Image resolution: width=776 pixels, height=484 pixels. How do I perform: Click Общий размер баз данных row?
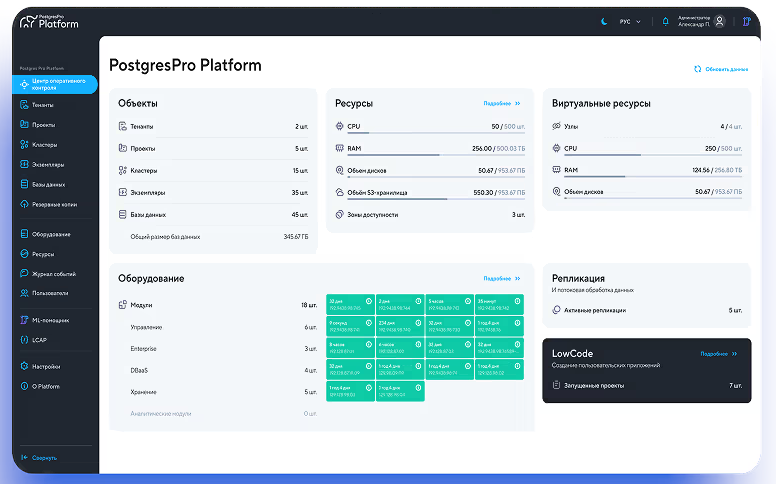point(219,237)
